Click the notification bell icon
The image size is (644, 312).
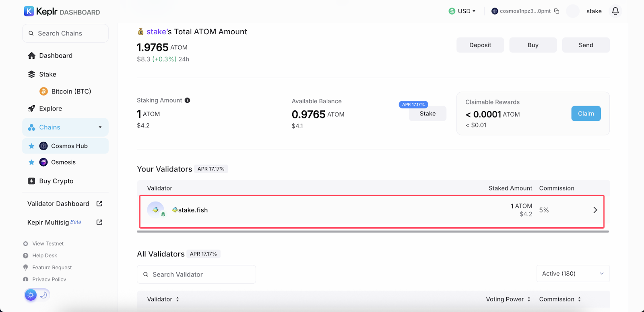[615, 11]
